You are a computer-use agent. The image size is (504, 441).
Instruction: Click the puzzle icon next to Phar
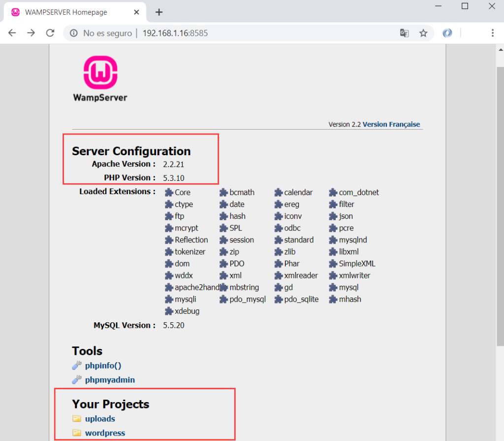pyautogui.click(x=279, y=264)
